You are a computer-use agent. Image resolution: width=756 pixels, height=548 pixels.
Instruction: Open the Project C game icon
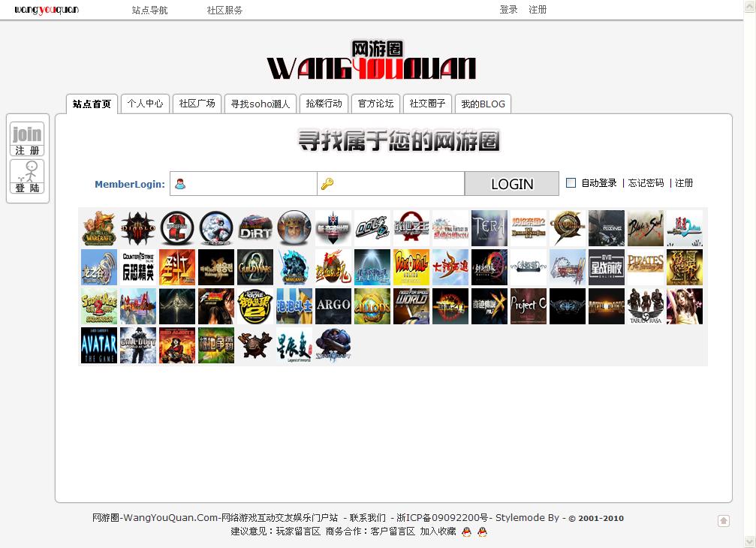coord(529,306)
